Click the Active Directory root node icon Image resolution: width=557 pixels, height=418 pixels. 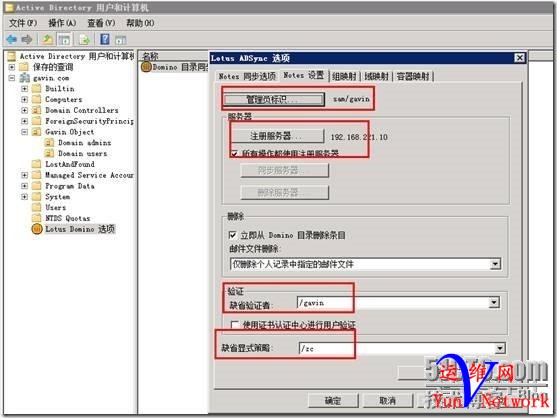point(12,56)
